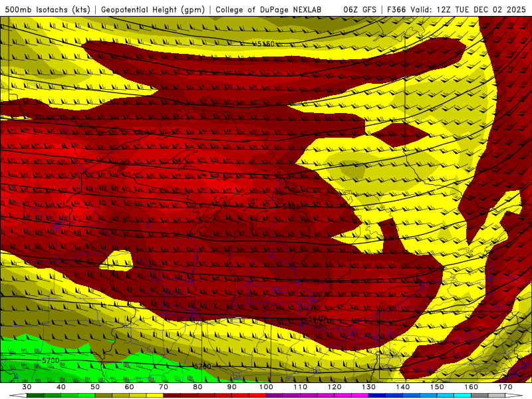532x399 pixels.
Task: Click the 110 value on the color scale
Action: click(x=301, y=387)
